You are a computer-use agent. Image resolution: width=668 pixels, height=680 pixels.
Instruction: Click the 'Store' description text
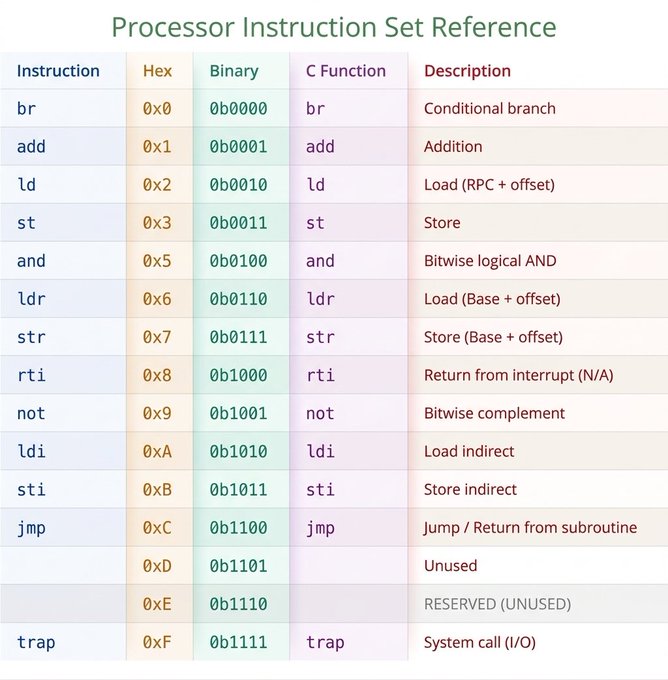(442, 223)
